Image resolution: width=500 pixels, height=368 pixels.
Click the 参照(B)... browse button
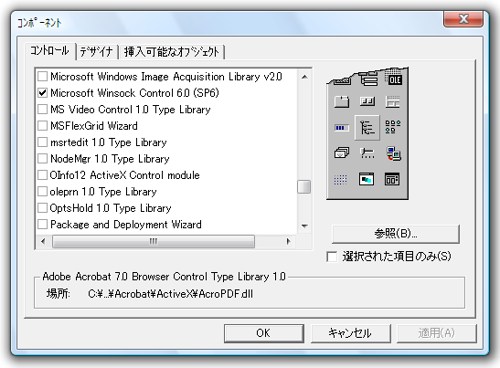click(395, 234)
